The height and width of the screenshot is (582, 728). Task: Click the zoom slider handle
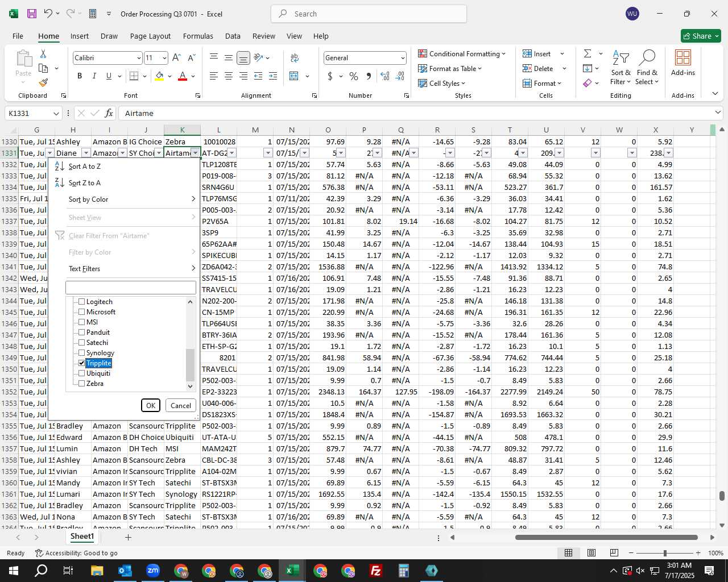pyautogui.click(x=664, y=553)
